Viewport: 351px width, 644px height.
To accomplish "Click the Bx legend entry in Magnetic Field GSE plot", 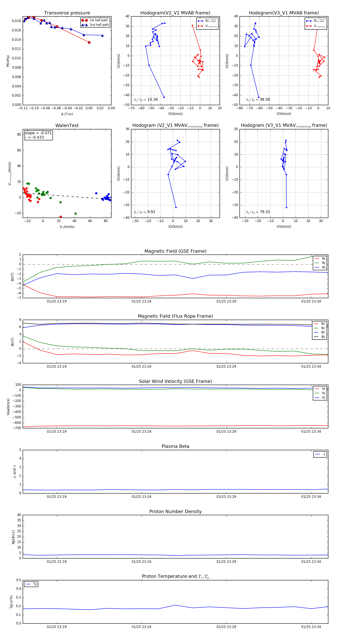I will (x=320, y=259).
